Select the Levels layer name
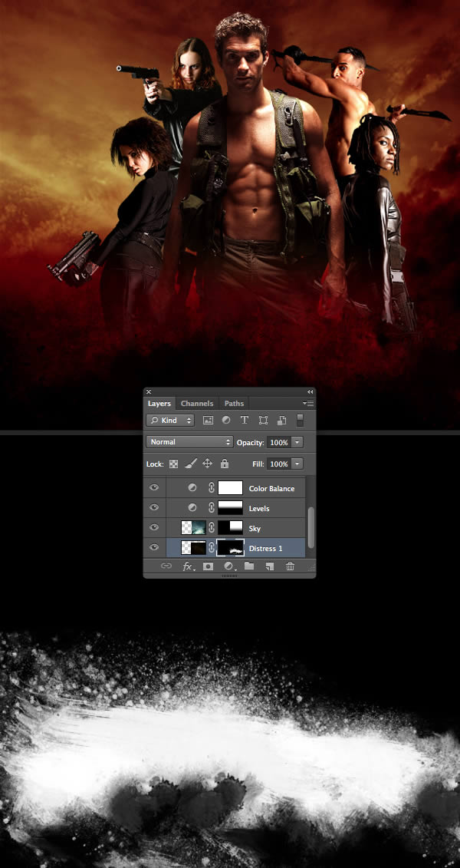The image size is (460, 868). (259, 508)
